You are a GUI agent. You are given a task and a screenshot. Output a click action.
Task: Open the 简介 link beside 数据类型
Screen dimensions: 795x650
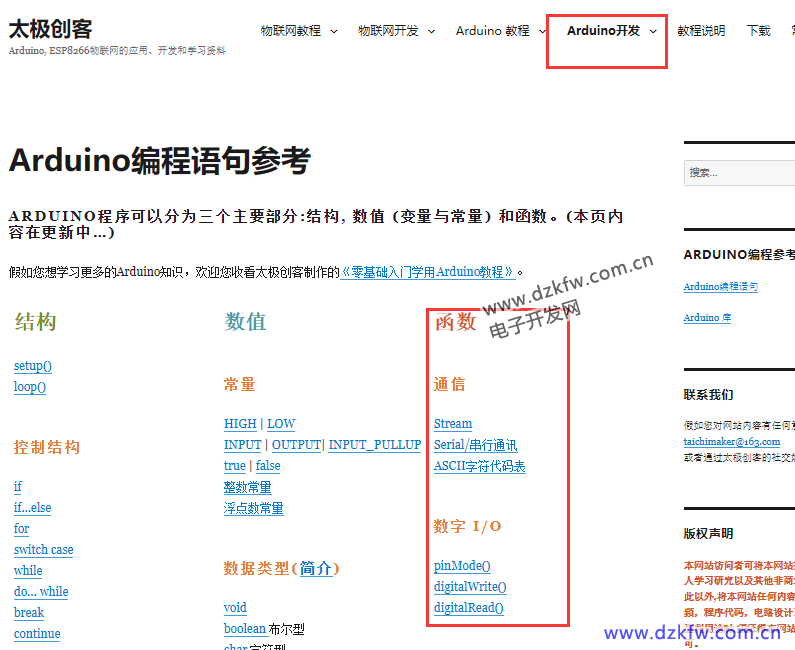point(315,568)
